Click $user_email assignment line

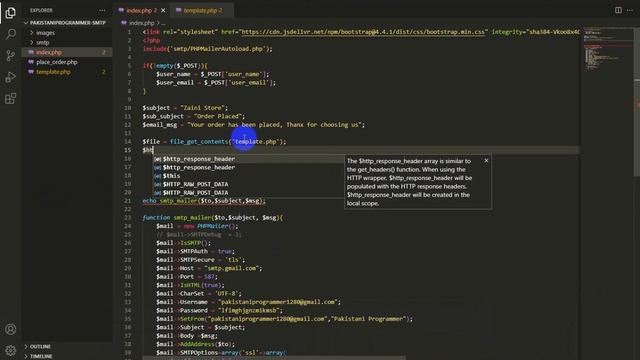[216, 82]
